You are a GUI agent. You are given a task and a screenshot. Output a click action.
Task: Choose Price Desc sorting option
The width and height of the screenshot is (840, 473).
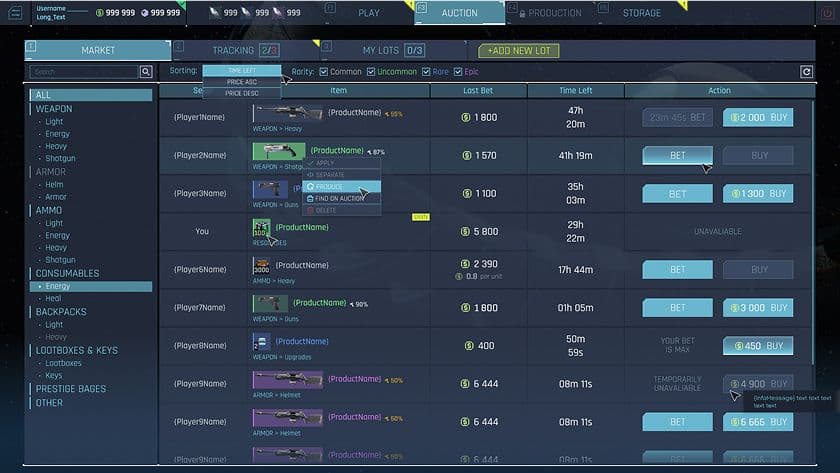241,93
